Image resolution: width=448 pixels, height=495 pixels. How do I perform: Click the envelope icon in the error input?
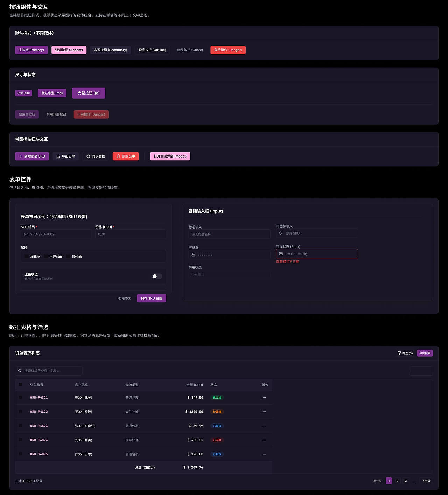click(281, 254)
